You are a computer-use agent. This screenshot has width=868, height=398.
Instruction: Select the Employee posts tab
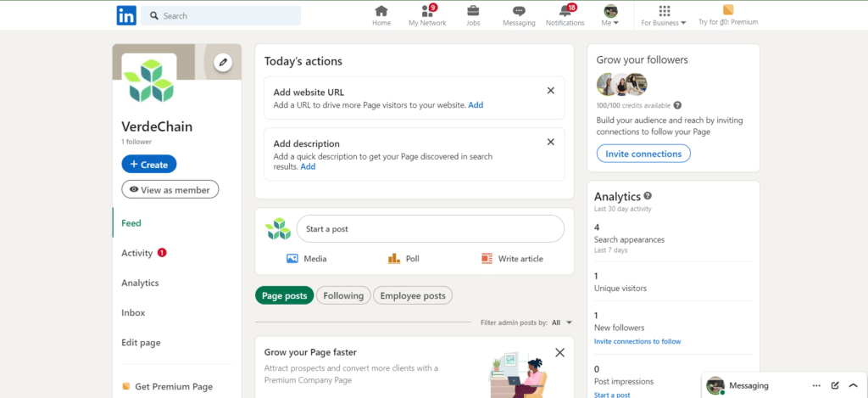tap(413, 296)
